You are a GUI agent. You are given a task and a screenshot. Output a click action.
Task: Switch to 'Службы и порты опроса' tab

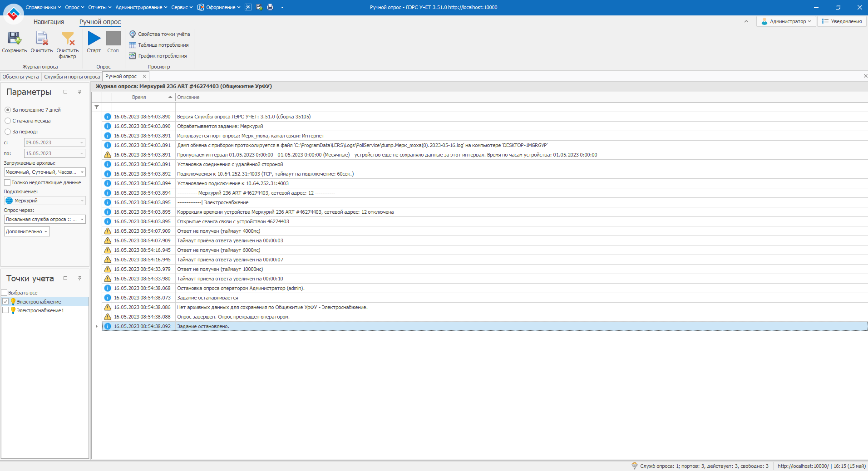click(x=72, y=77)
